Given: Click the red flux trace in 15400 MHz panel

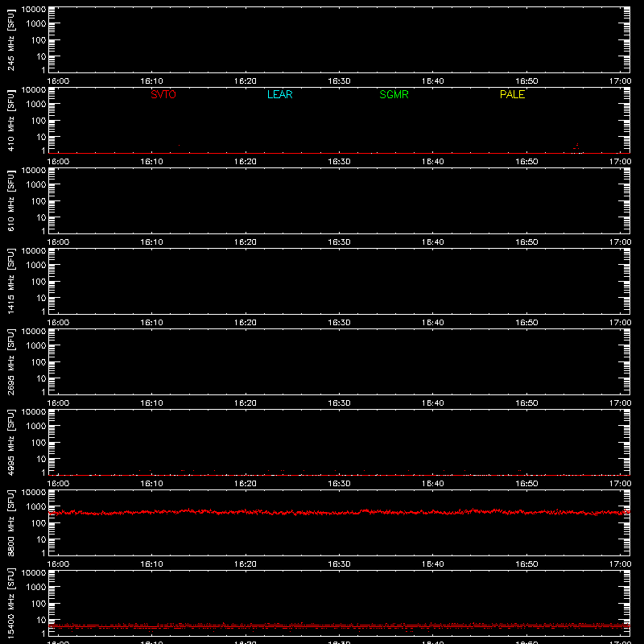Looking at the screenshot, I should click(x=339, y=626).
